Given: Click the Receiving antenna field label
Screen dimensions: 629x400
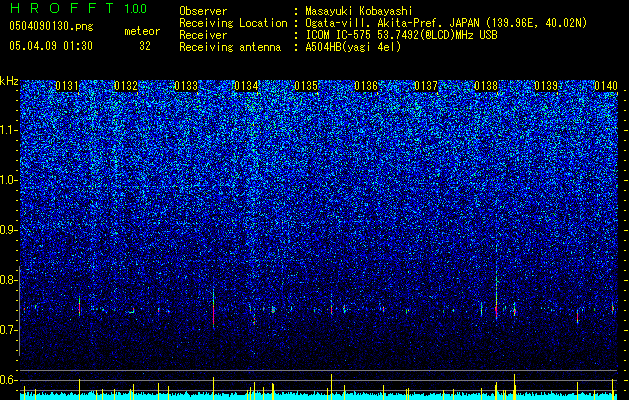Looking at the screenshot, I should (x=230, y=47).
